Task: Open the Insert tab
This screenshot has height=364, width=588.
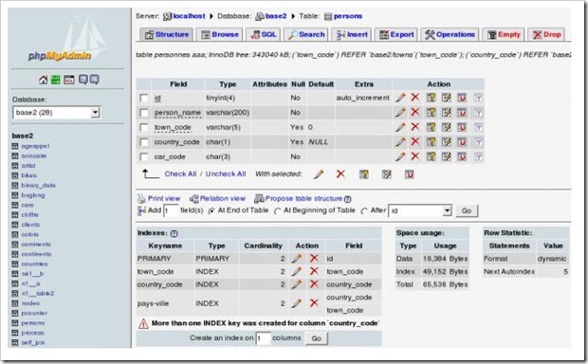Action: pyautogui.click(x=352, y=34)
